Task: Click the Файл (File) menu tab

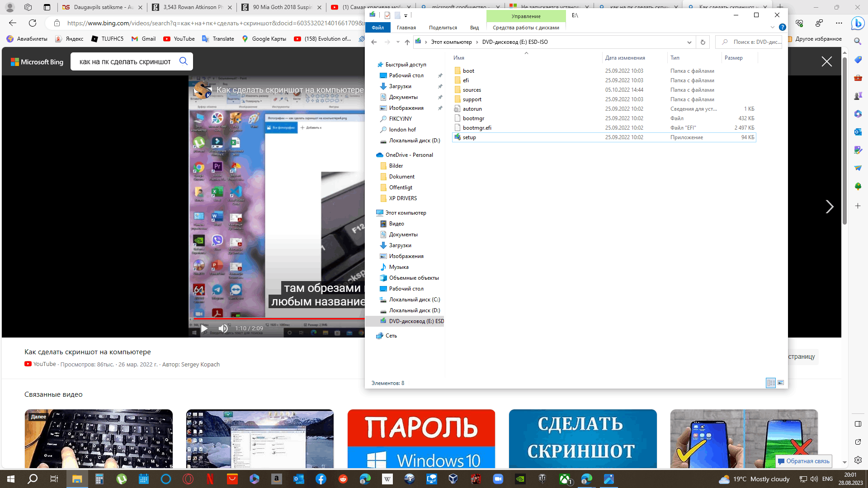Action: pyautogui.click(x=377, y=28)
